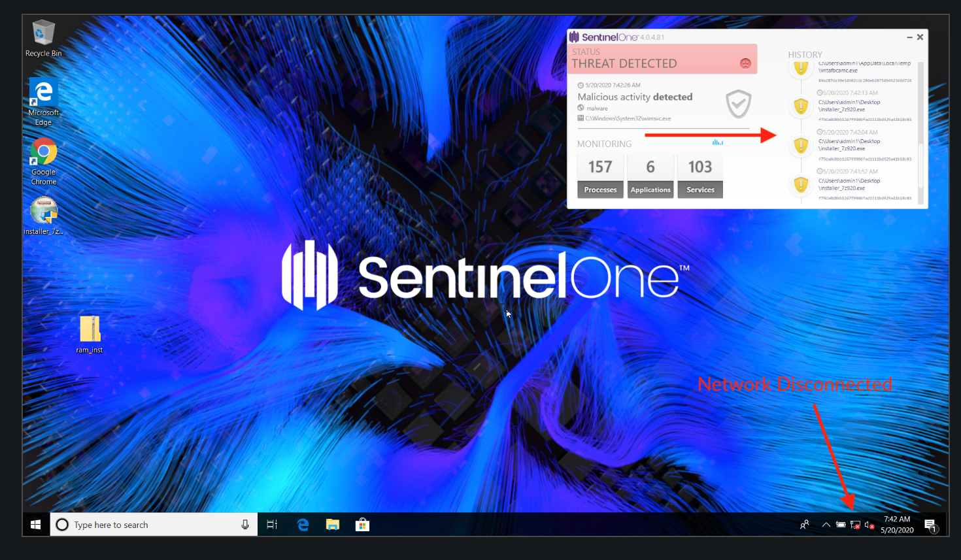Open the People icon in system tray

click(805, 525)
